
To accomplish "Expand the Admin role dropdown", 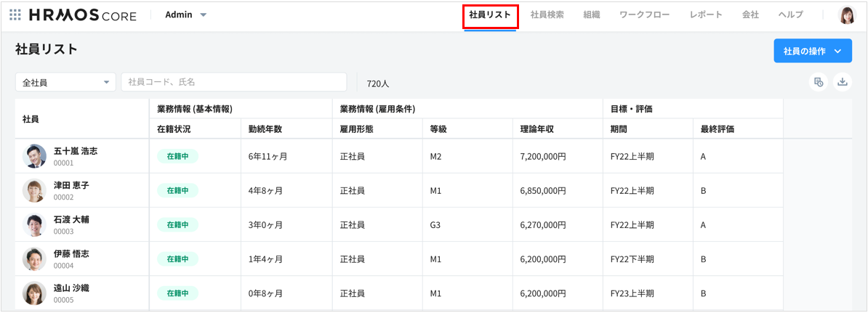I will (186, 15).
